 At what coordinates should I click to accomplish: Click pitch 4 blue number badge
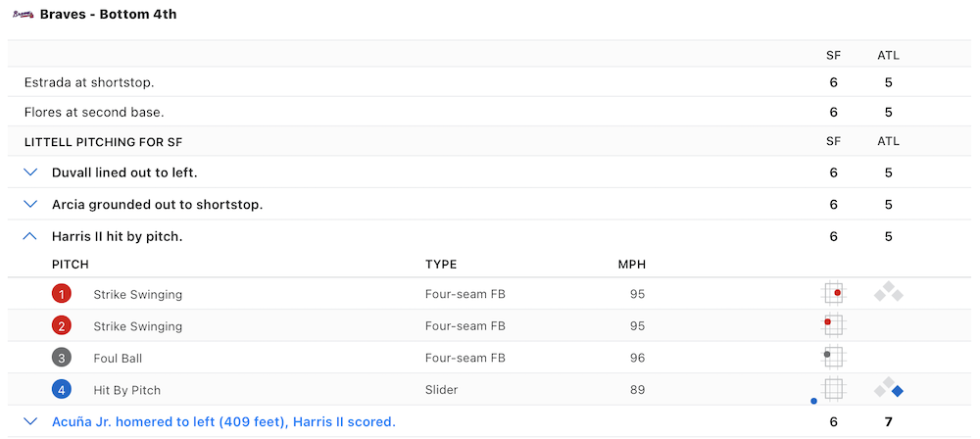pos(62,389)
